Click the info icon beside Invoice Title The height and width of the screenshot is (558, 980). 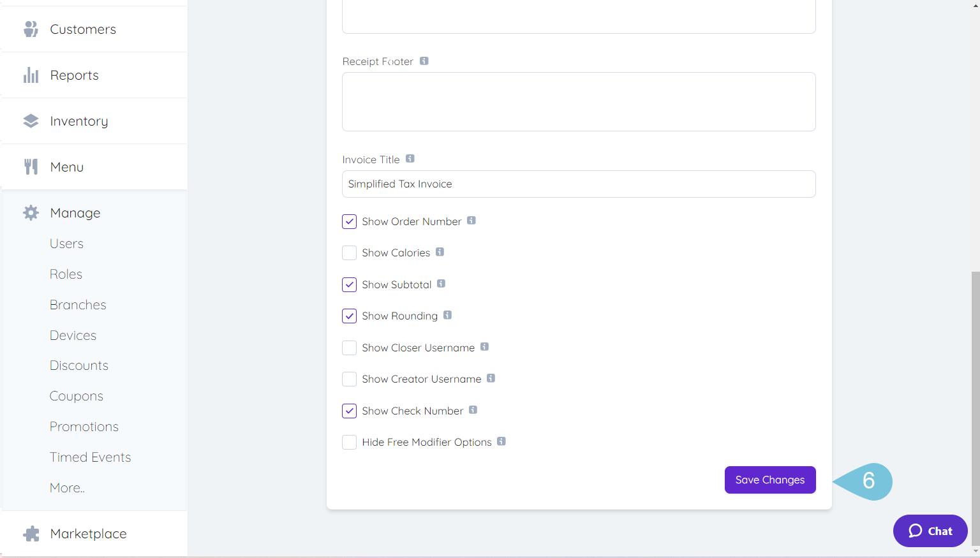(410, 158)
